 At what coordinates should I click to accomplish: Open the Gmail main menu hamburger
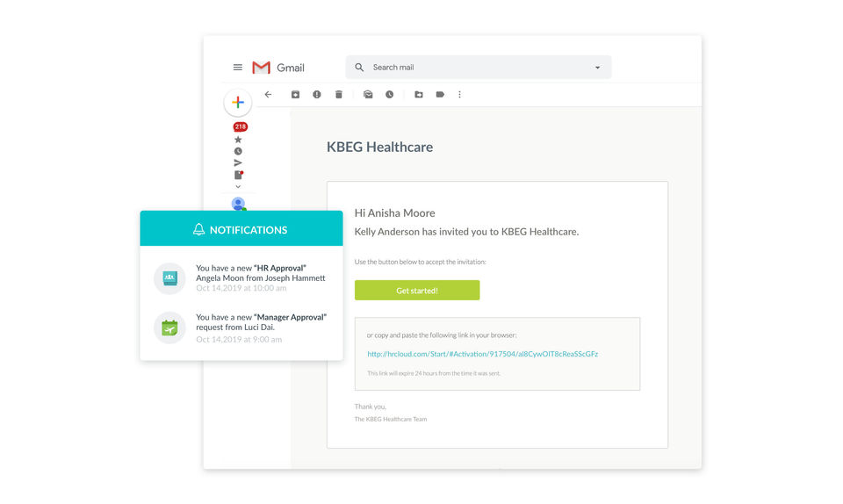point(238,67)
